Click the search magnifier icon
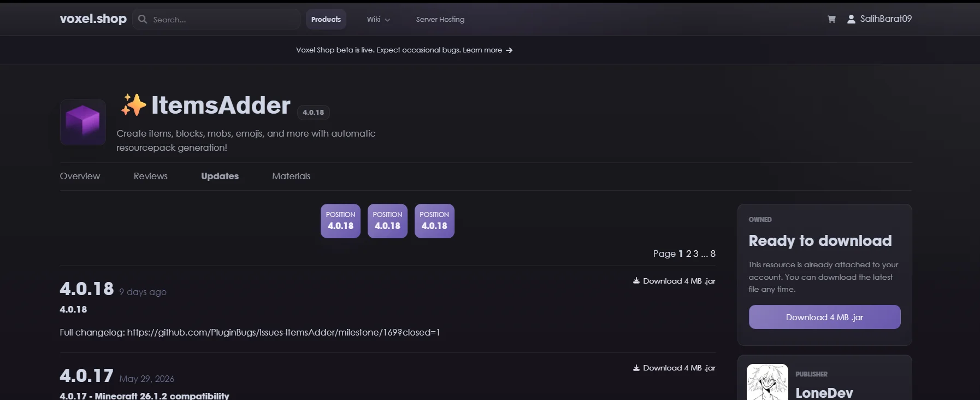The height and width of the screenshot is (400, 980). [x=143, y=19]
